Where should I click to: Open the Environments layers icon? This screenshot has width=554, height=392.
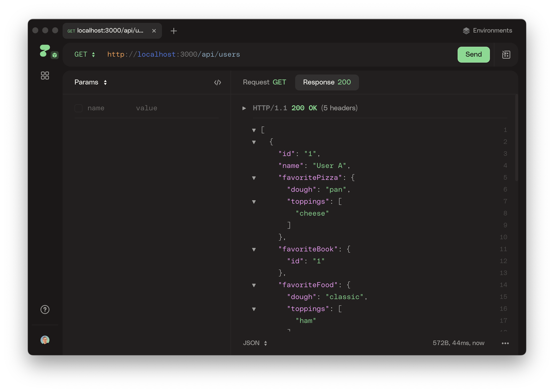coord(466,31)
